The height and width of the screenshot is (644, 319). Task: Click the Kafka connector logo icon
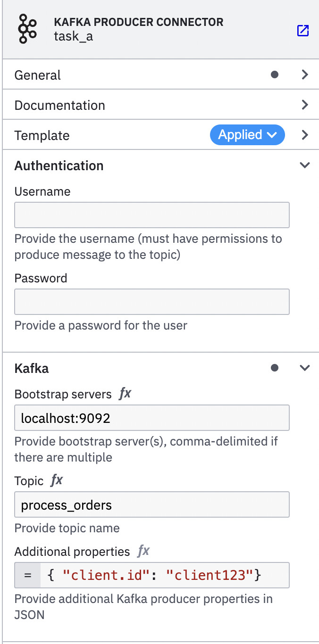tap(27, 29)
